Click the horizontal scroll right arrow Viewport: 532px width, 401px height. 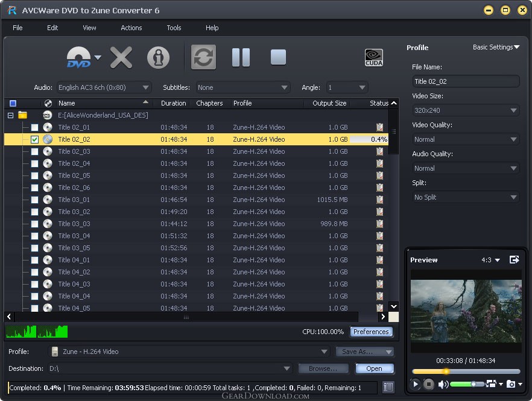382,317
